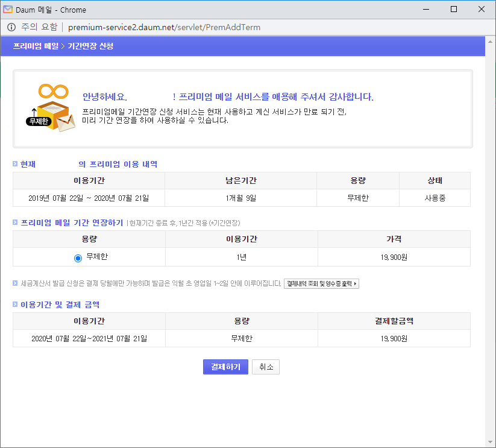Open 결제내역 조회 및 영수증 출력 button

tap(321, 283)
